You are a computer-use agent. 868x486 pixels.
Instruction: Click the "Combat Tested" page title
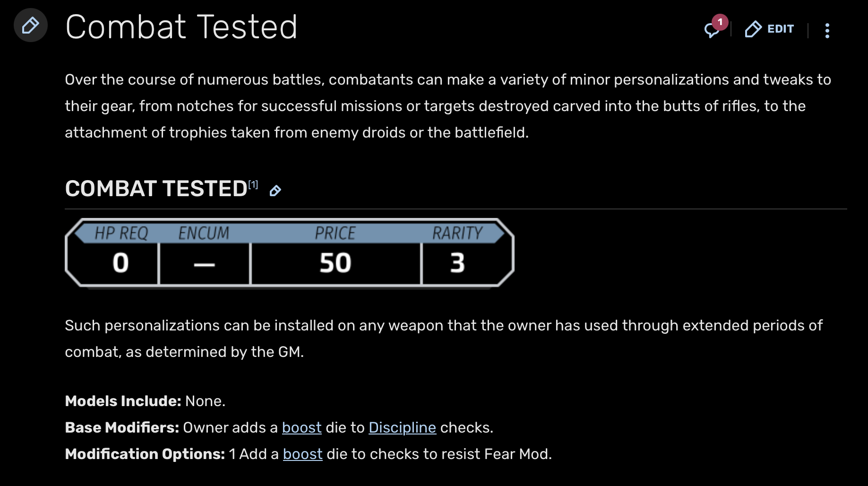[x=181, y=27]
